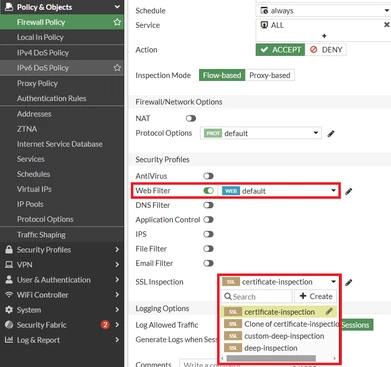Edit certificate-inspection entry via its pencil icon
The height and width of the screenshot is (367, 391).
[329, 312]
